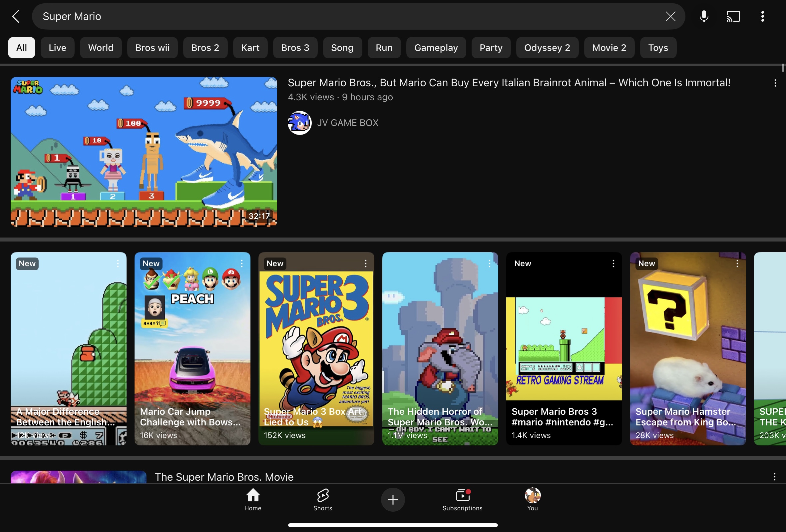786x532 pixels.
Task: Click the '1.4K views' label
Action: click(x=531, y=436)
